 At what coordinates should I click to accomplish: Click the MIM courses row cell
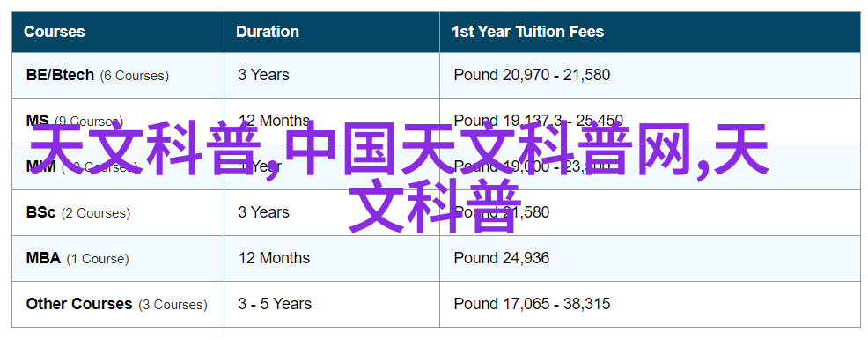(118, 166)
